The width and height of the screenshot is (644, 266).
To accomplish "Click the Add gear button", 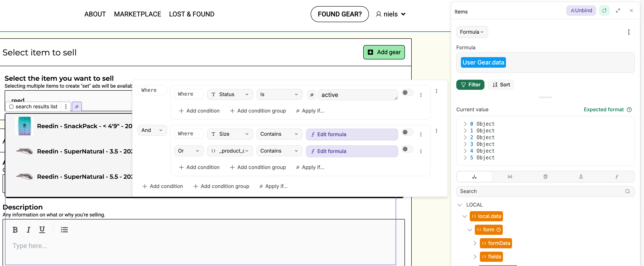I will (384, 52).
